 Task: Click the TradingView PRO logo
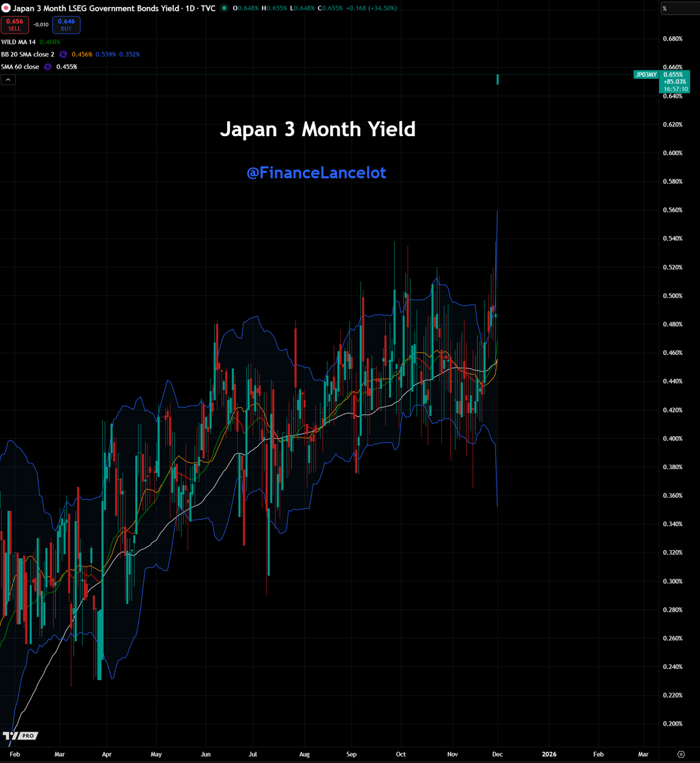(20, 736)
